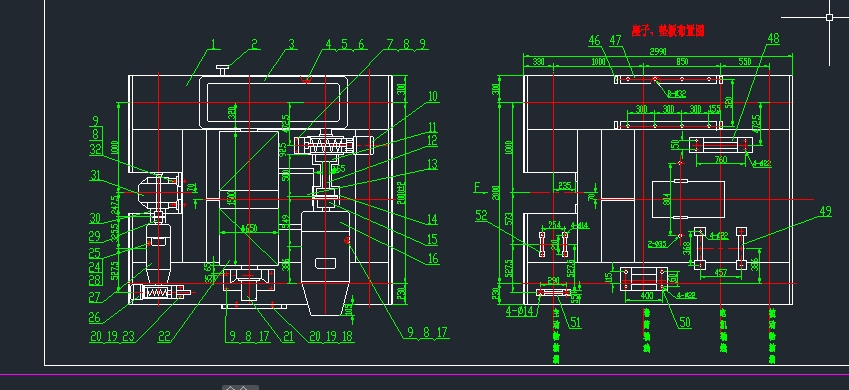Select the 550 horizontal dimension
The image size is (849, 390).
click(745, 62)
